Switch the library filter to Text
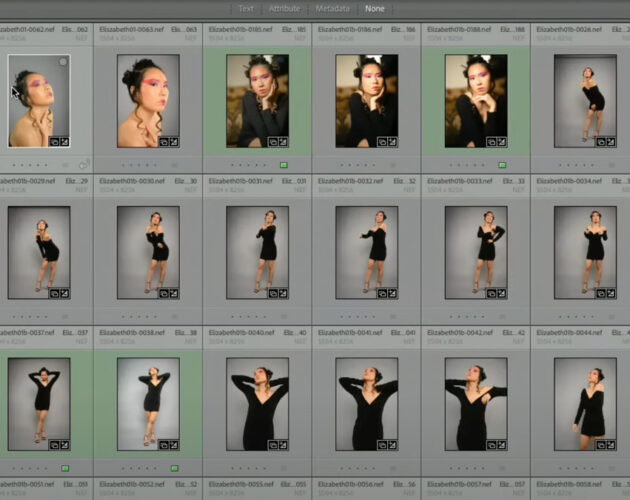The width and height of the screenshot is (630, 500). pyautogui.click(x=246, y=8)
